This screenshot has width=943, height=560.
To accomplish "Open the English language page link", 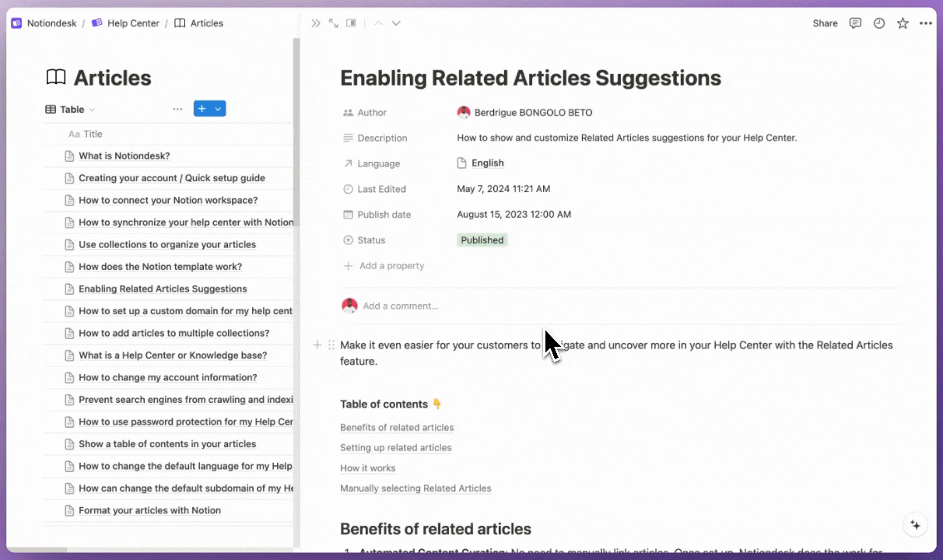I will 488,163.
